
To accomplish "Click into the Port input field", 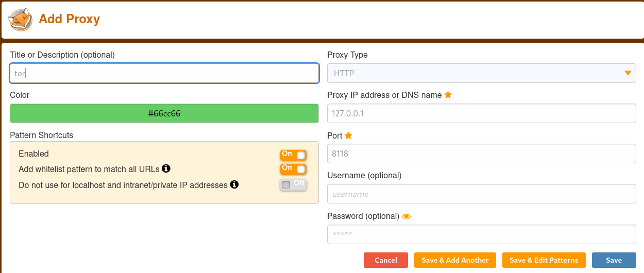I will click(x=481, y=153).
